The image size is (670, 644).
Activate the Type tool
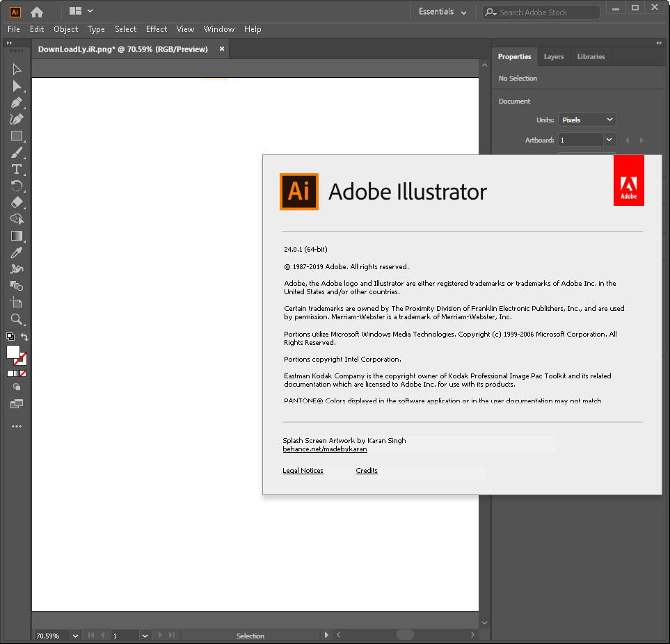coord(17,170)
